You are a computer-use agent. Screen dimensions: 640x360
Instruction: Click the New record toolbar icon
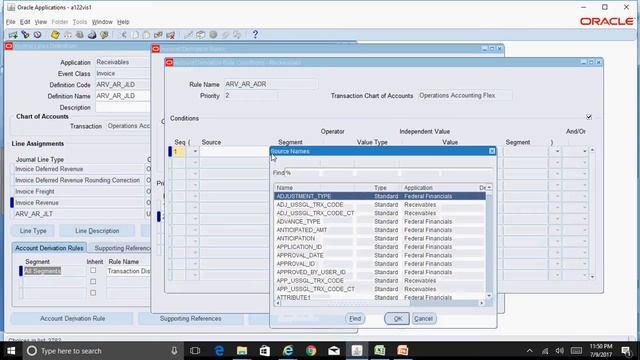click(13, 35)
